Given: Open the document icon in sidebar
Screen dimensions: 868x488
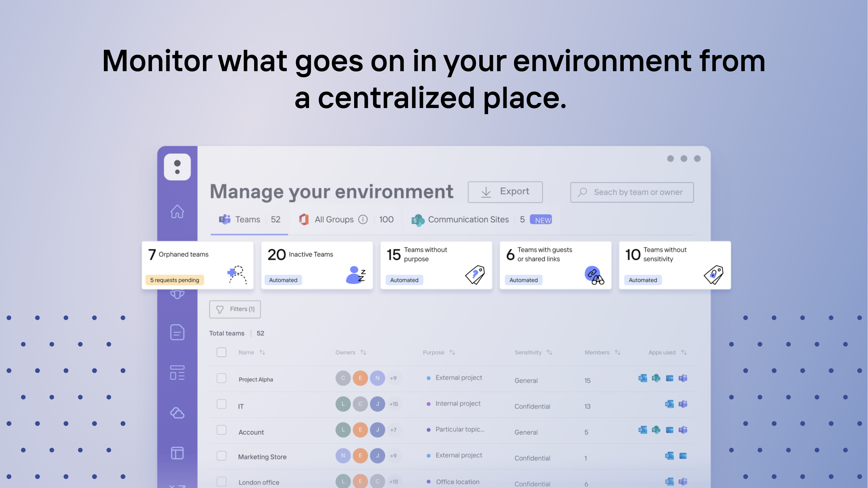Looking at the screenshot, I should tap(177, 332).
